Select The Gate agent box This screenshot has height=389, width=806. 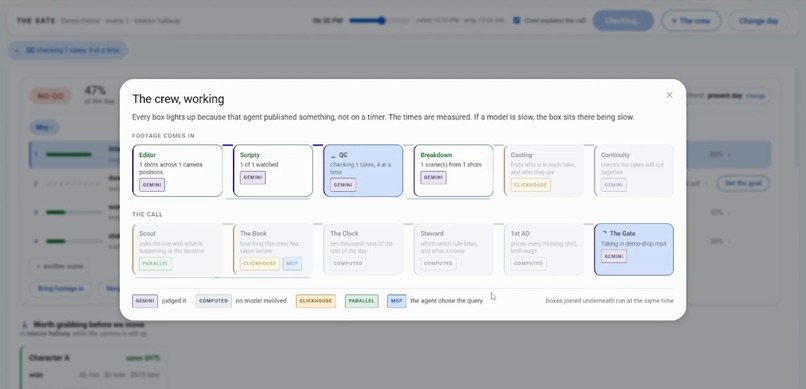(634, 249)
